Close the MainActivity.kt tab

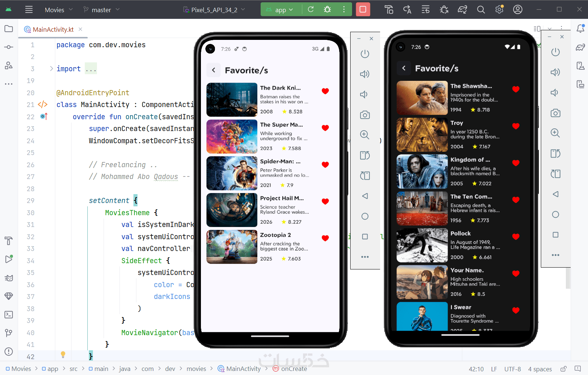[80, 29]
